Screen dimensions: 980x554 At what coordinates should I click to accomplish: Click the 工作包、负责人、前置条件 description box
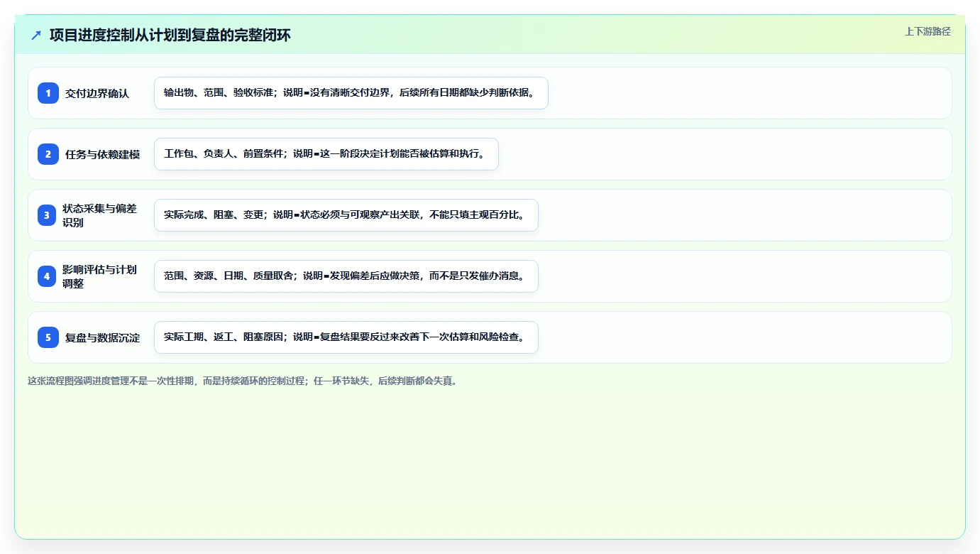pos(326,154)
